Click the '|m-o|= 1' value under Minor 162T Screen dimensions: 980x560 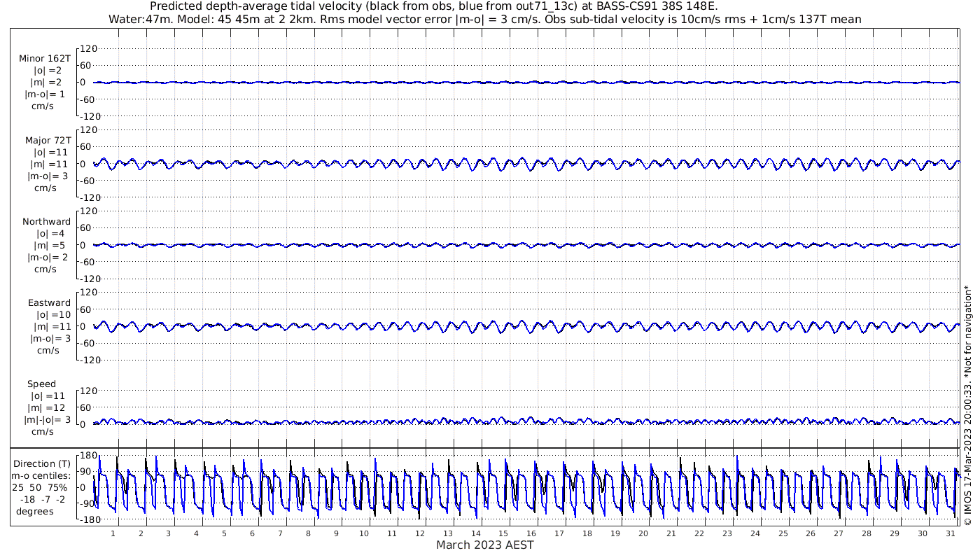[x=45, y=94]
